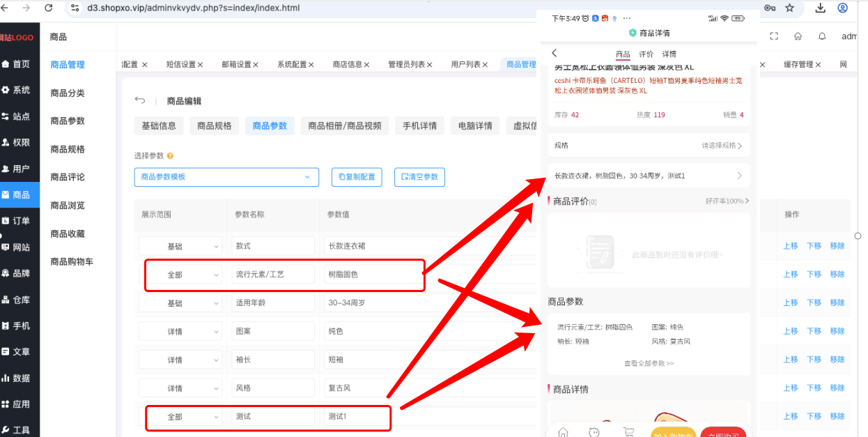Open the notification bell in admin header

(822, 36)
